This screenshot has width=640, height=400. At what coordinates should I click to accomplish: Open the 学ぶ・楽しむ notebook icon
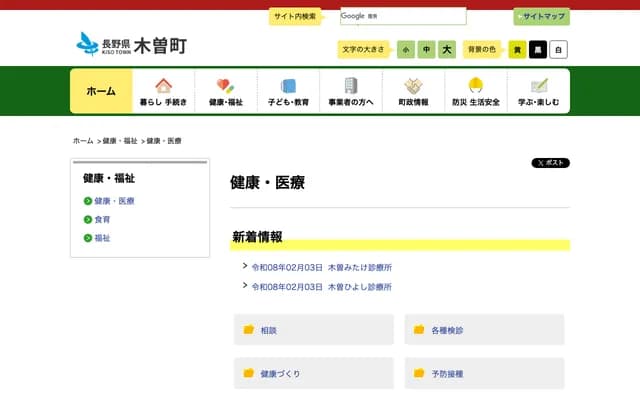click(x=539, y=86)
